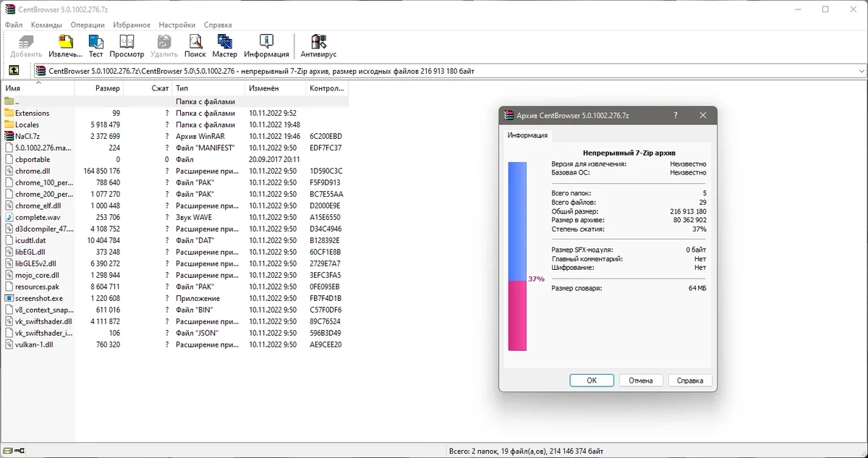This screenshot has width=868, height=458.
Task: Open the Мастер (Wizard) tool
Action: pos(225,46)
